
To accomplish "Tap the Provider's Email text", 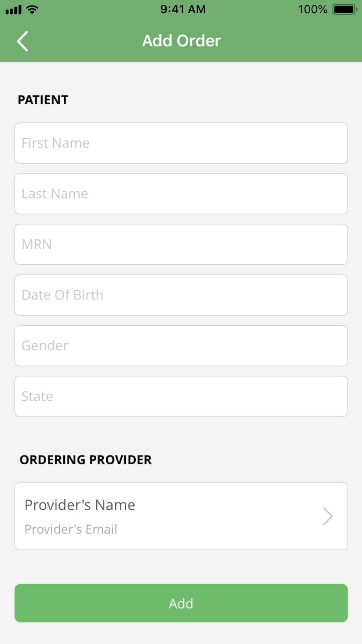I will coord(71,529).
